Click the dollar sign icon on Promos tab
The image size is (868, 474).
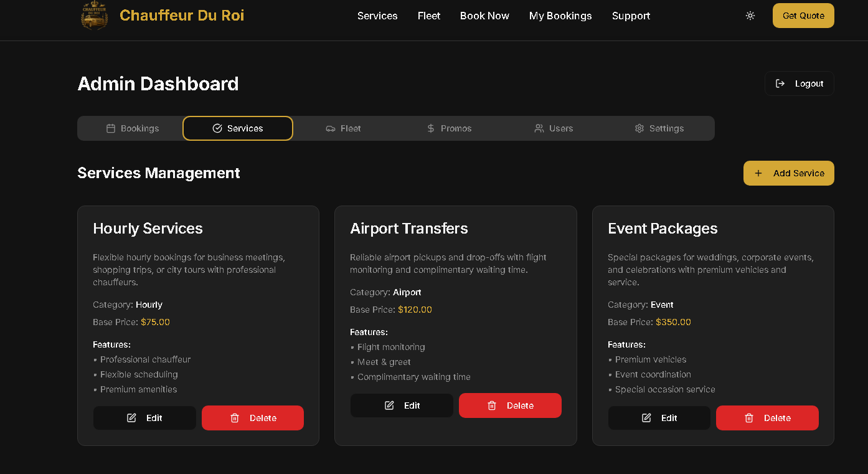[x=431, y=128]
